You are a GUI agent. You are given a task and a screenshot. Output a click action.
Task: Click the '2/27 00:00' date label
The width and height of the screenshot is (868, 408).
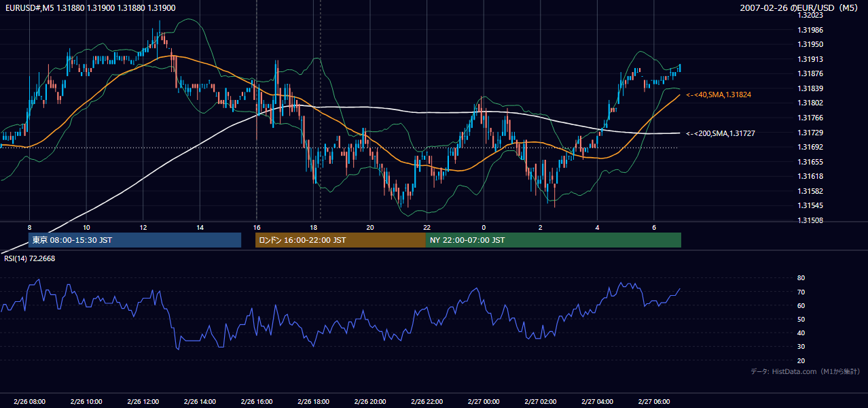tap(483, 402)
